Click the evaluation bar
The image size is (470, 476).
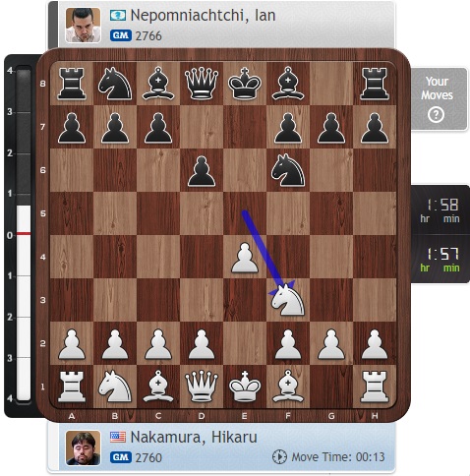24,234
